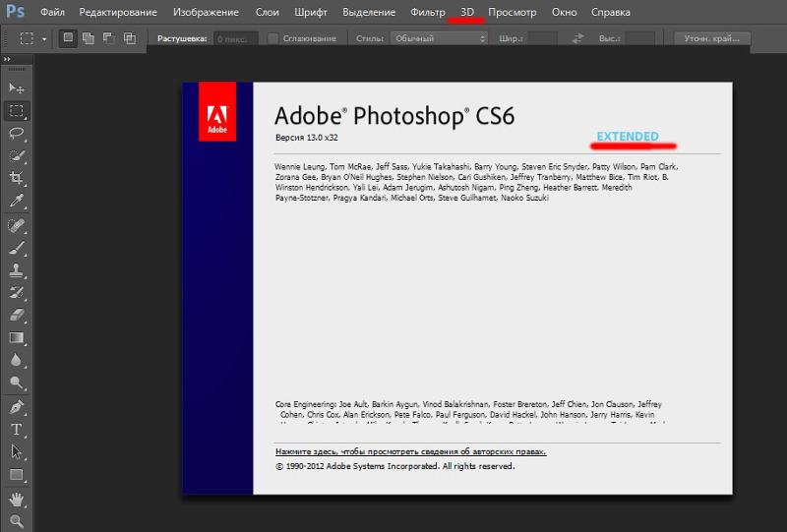Open the Фильтр menu

point(428,12)
